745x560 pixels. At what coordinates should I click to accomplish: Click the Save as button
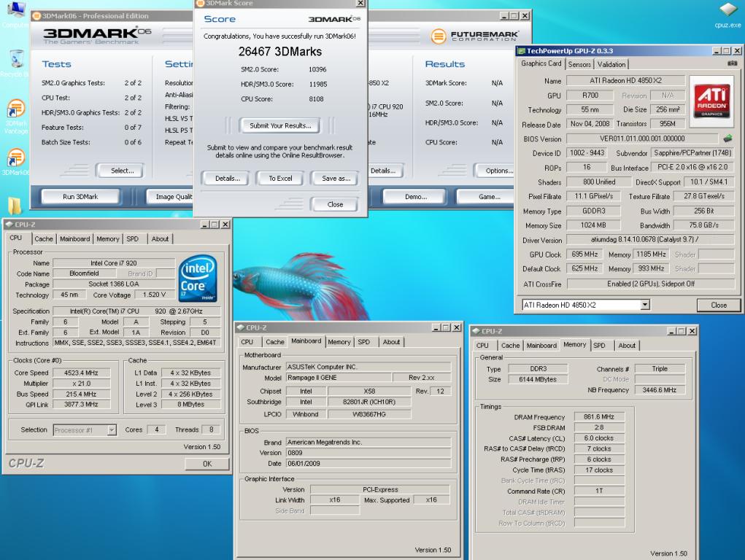tap(336, 179)
